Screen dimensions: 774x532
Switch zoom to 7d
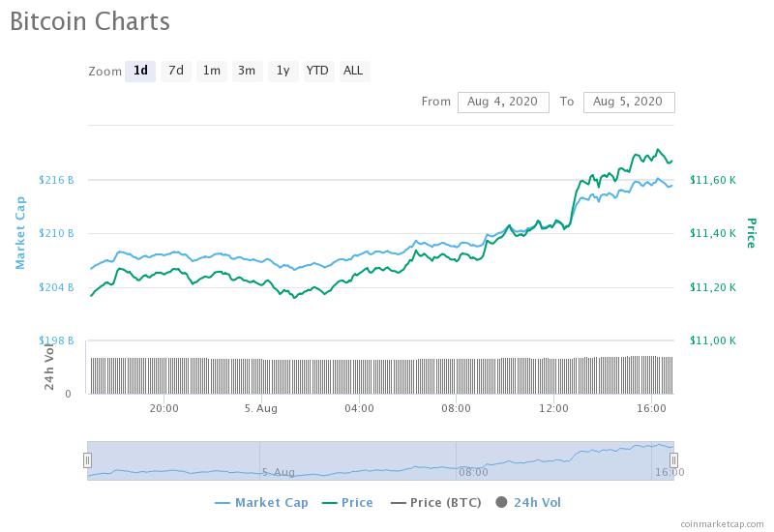point(176,71)
